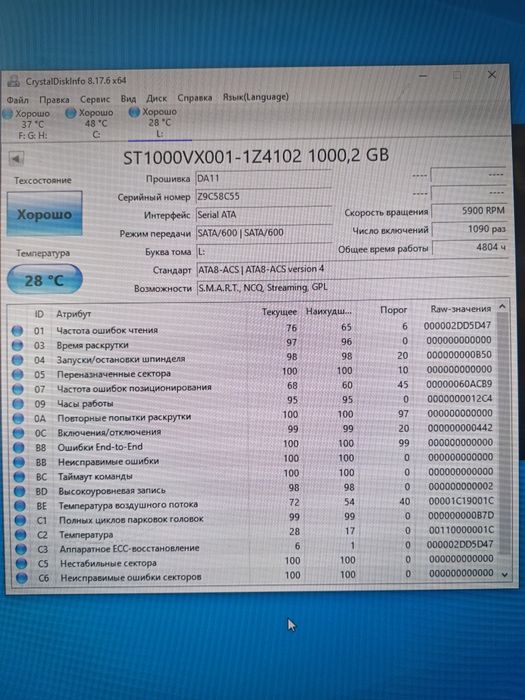Click status icon for Часы работы
This screenshot has width=525, height=700.
click(x=18, y=404)
